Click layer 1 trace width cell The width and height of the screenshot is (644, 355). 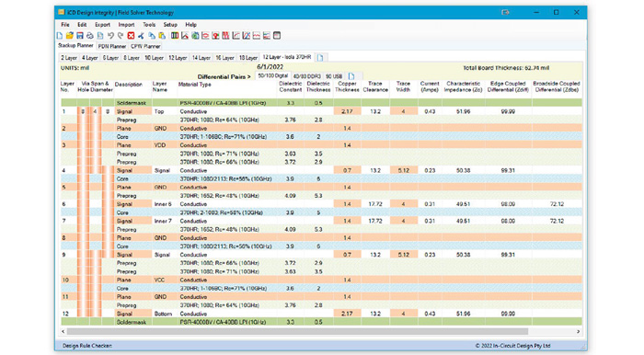[403, 111]
